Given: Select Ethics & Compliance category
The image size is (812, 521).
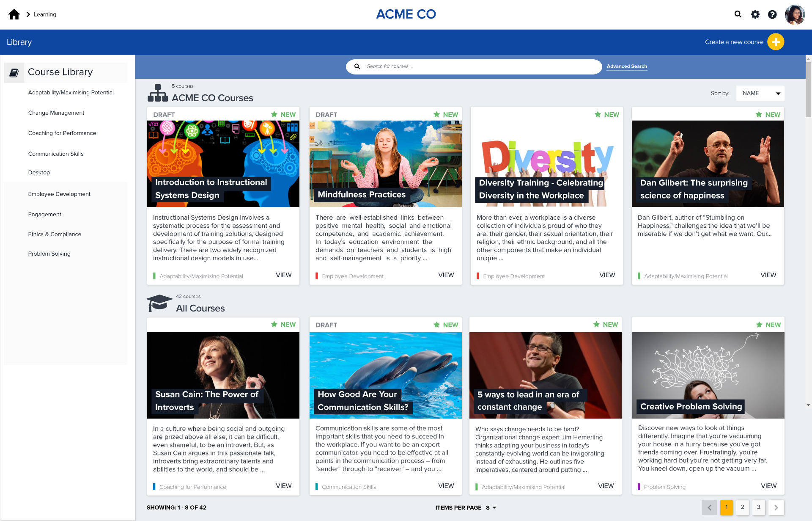Looking at the screenshot, I should [55, 234].
